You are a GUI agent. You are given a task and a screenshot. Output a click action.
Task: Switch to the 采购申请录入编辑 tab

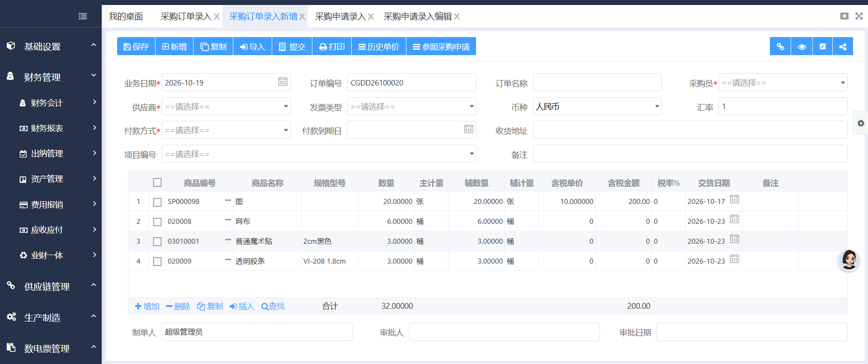pyautogui.click(x=418, y=17)
